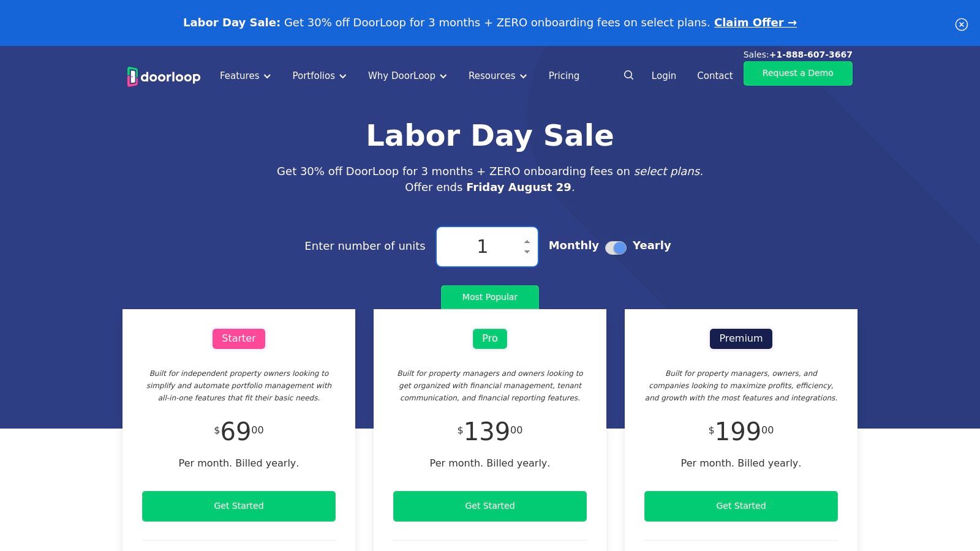Go to the Pricing page
The height and width of the screenshot is (551, 980).
click(x=563, y=76)
